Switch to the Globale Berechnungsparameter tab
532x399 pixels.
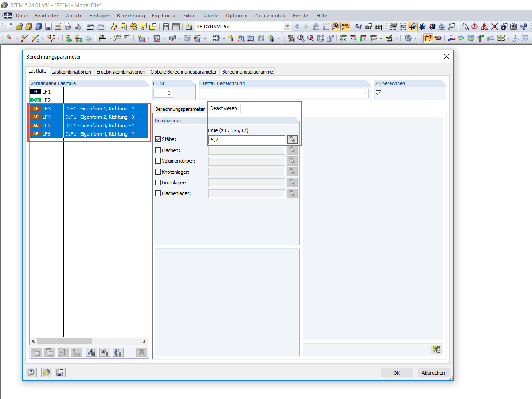pos(184,72)
